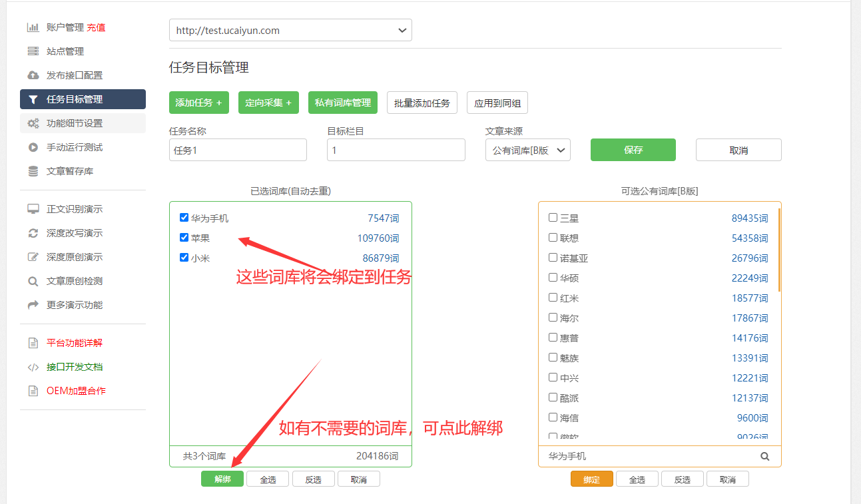Screen dimensions: 861x504
Task: Click the cloud upload icon for 发布接口配置
Action: coord(33,75)
